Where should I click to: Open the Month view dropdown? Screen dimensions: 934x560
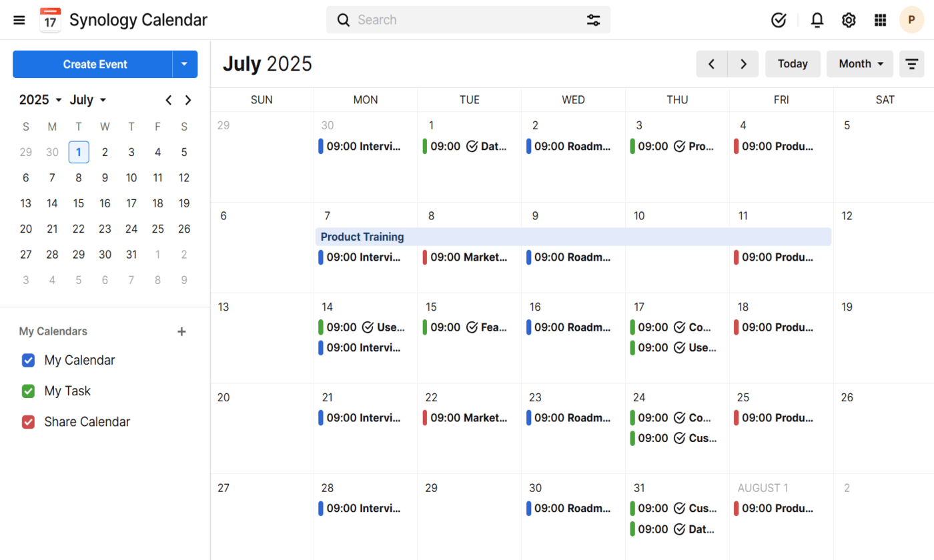[859, 64]
